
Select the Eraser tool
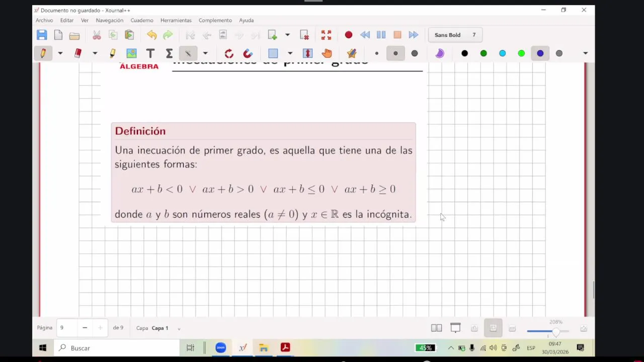point(78,53)
